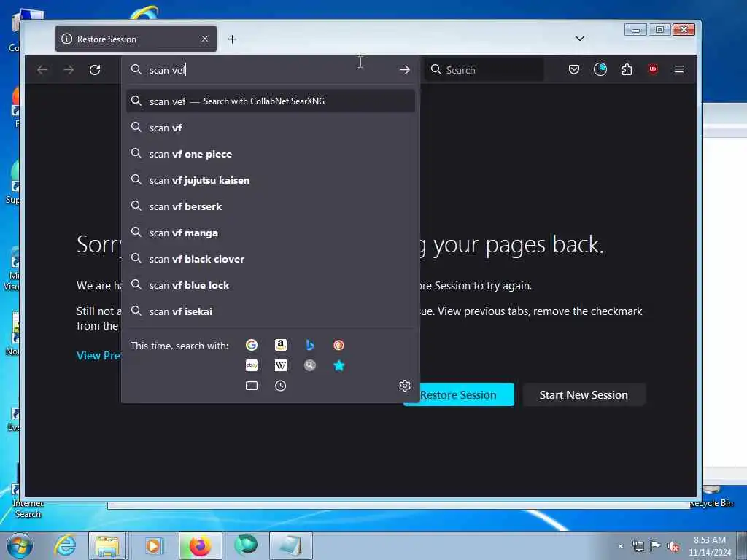Image resolution: width=747 pixels, height=560 pixels.
Task: Open the taskbar clock showing 8:53 AM
Action: (x=710, y=546)
